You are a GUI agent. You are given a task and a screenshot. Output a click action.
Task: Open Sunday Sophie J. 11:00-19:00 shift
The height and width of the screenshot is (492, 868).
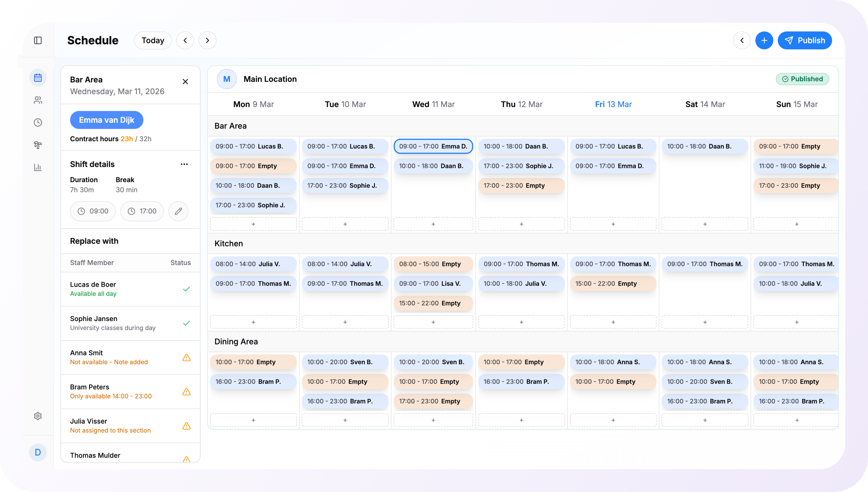pyautogui.click(x=796, y=166)
